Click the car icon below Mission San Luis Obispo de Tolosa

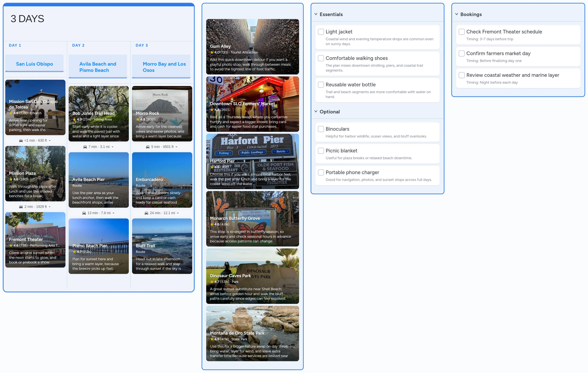click(x=21, y=140)
